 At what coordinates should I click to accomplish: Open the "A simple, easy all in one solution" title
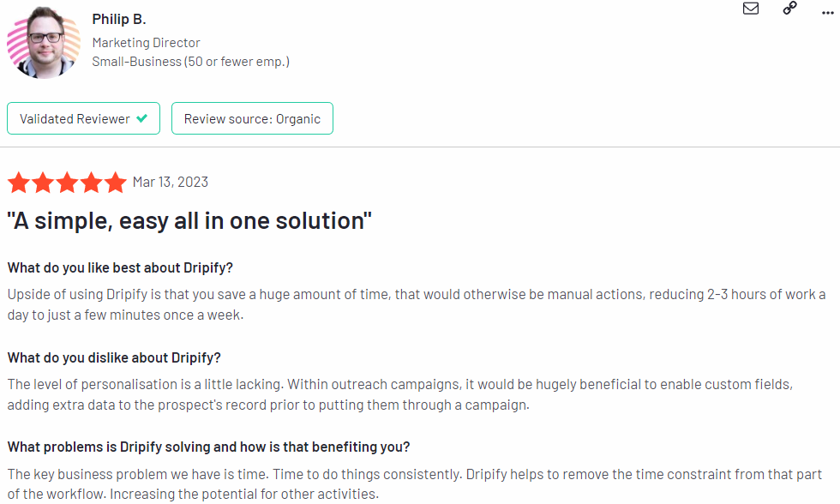pyautogui.click(x=189, y=220)
